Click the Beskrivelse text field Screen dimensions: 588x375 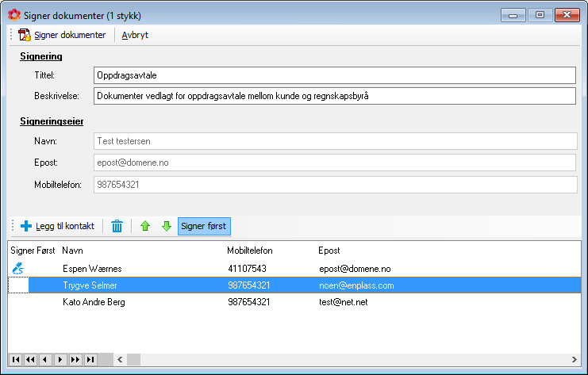point(335,96)
